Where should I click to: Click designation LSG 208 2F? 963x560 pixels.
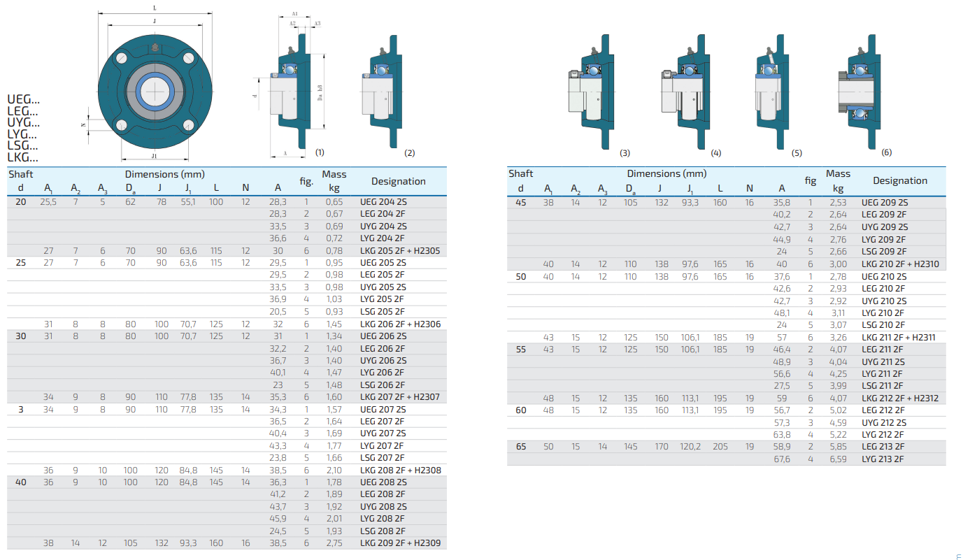coord(382,531)
